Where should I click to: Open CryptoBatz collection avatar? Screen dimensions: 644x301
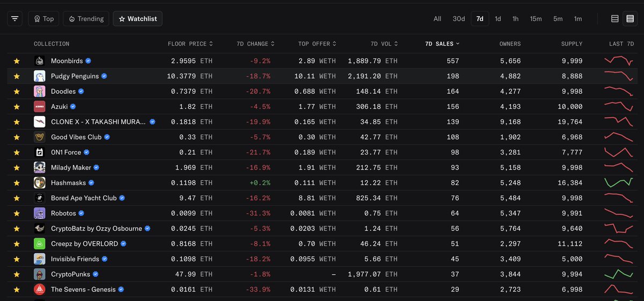click(39, 229)
